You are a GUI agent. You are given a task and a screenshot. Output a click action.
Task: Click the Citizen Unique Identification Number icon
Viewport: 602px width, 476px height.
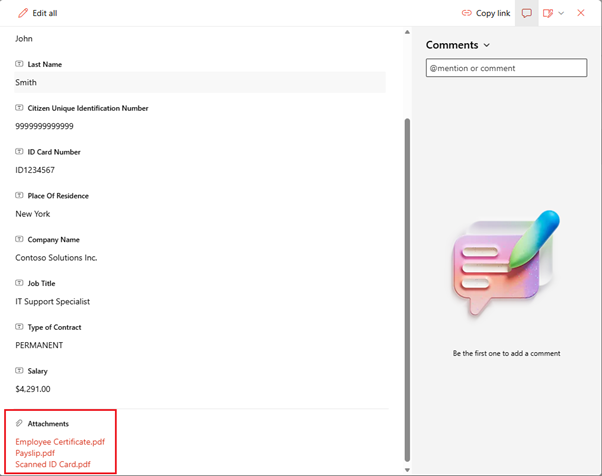[19, 107]
